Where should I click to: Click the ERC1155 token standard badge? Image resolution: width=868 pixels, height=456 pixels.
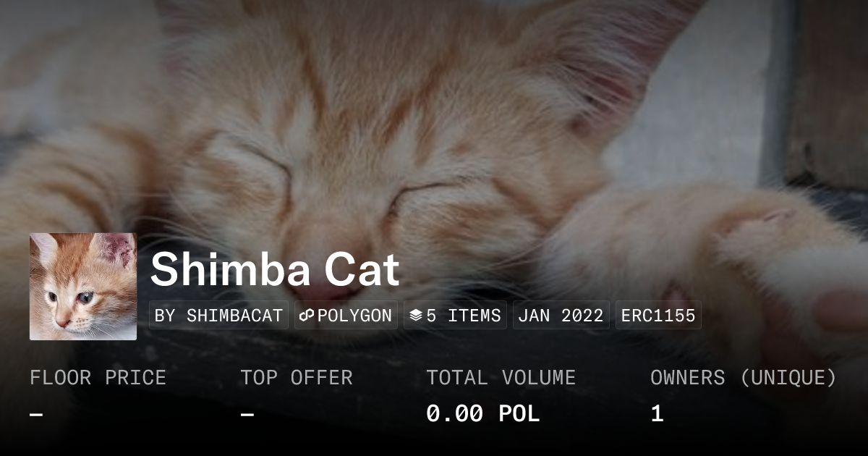[x=658, y=316]
